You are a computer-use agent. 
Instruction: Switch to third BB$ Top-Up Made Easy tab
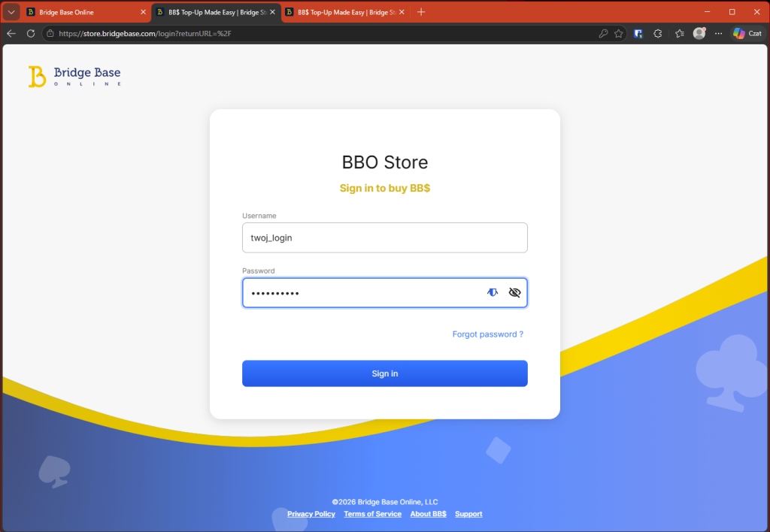tap(342, 12)
